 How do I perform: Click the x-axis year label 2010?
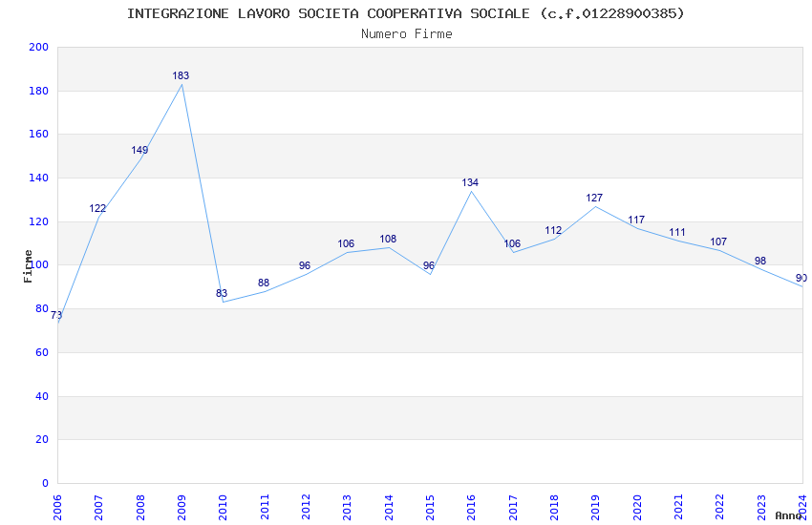pyautogui.click(x=224, y=508)
